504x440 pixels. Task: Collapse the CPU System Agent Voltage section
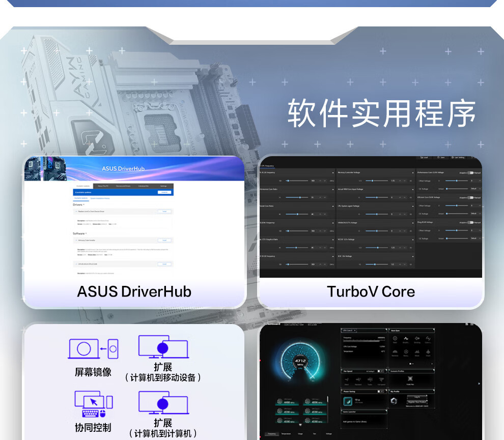pyautogui.click(x=413, y=206)
